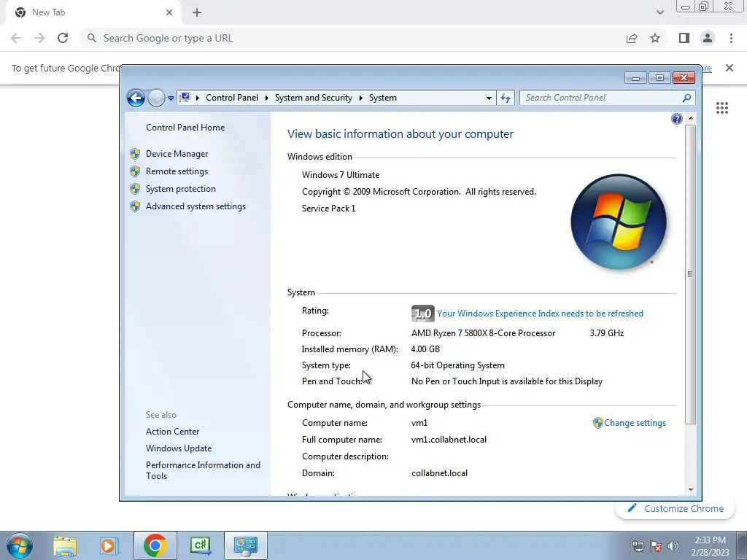Open Windows Update link
Viewport: 747px width, 560px height.
179,448
